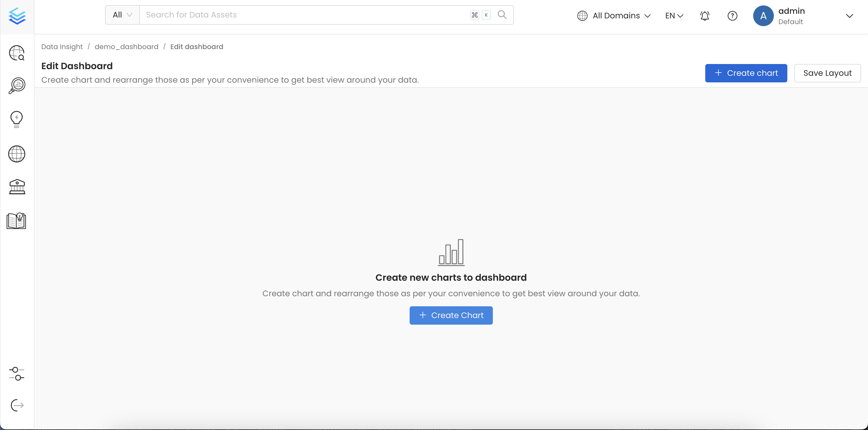Click the logout arrow icon
The image size is (868, 430).
click(x=17, y=405)
